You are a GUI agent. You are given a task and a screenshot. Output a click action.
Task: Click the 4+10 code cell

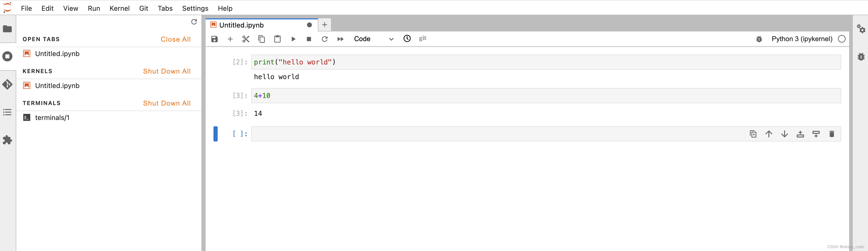(546, 96)
